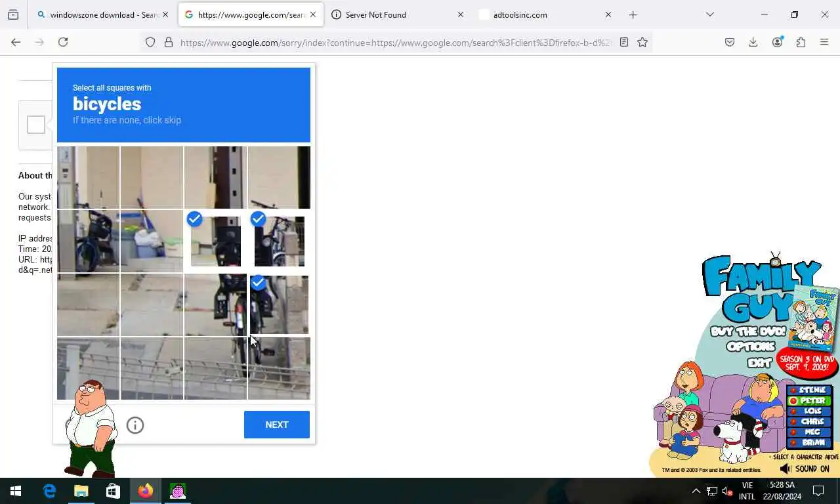Open the notification center icon
Viewport: 840px width, 504px height.
pos(818,491)
